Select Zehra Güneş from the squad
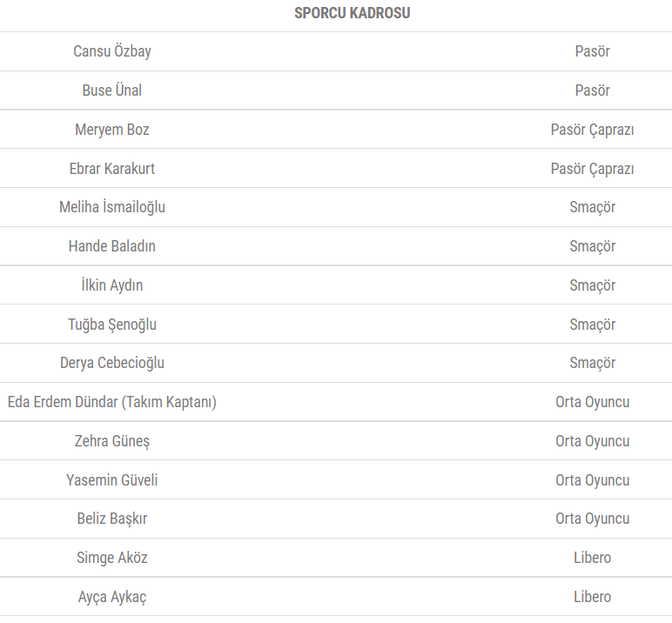Image resolution: width=672 pixels, height=623 pixels. [112, 441]
